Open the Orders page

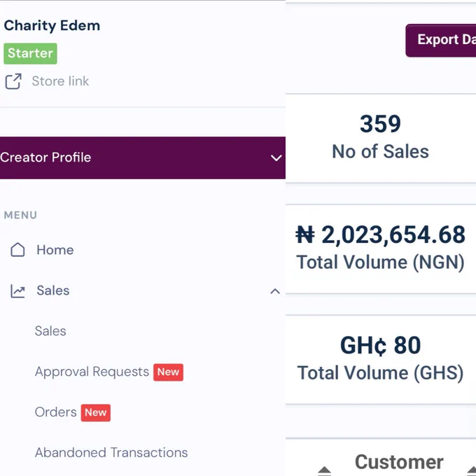point(55,412)
